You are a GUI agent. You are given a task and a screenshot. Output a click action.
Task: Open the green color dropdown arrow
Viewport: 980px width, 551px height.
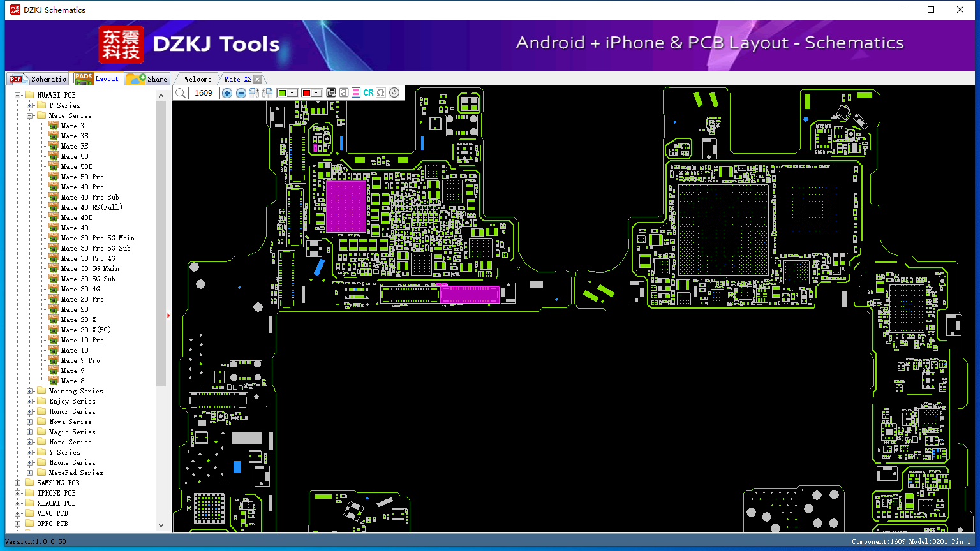point(292,93)
